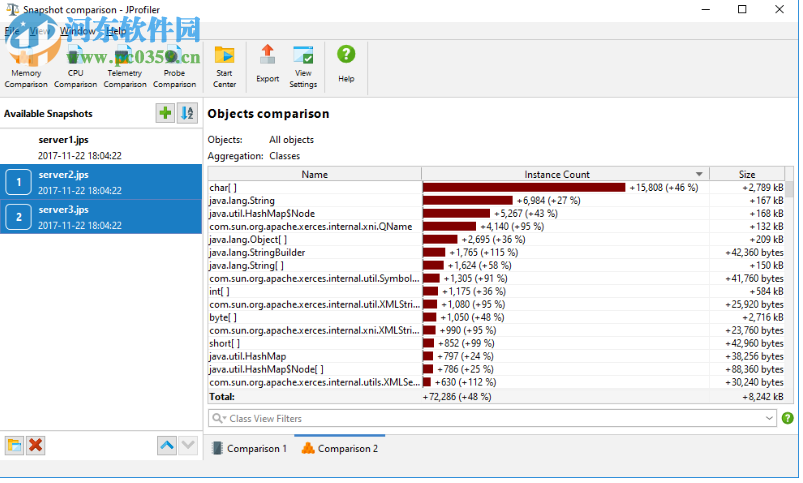The width and height of the screenshot is (803, 483).
Task: Select the java.lang.Object[ ] row
Action: (x=496, y=239)
